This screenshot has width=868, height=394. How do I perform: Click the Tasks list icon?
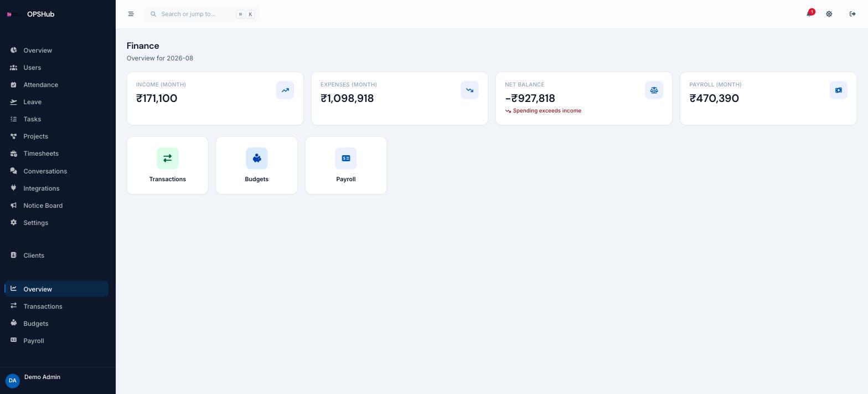click(13, 119)
